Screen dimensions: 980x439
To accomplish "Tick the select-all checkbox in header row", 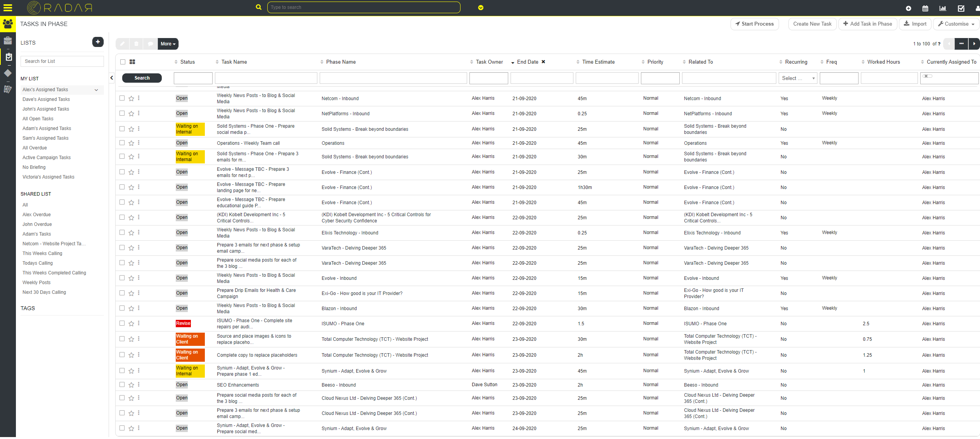I will (x=122, y=62).
